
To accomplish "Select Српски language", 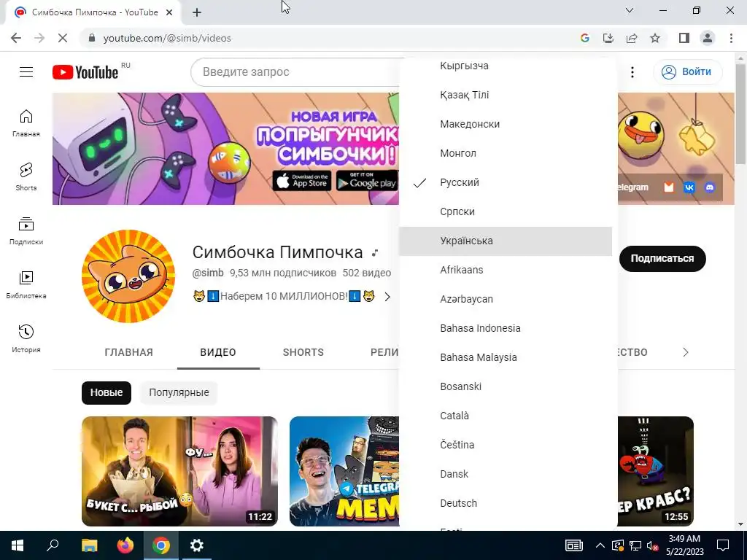I will point(506,211).
